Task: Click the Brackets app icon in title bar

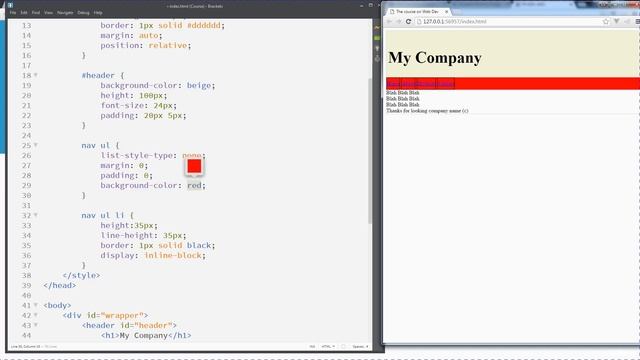Action: (10, 5)
